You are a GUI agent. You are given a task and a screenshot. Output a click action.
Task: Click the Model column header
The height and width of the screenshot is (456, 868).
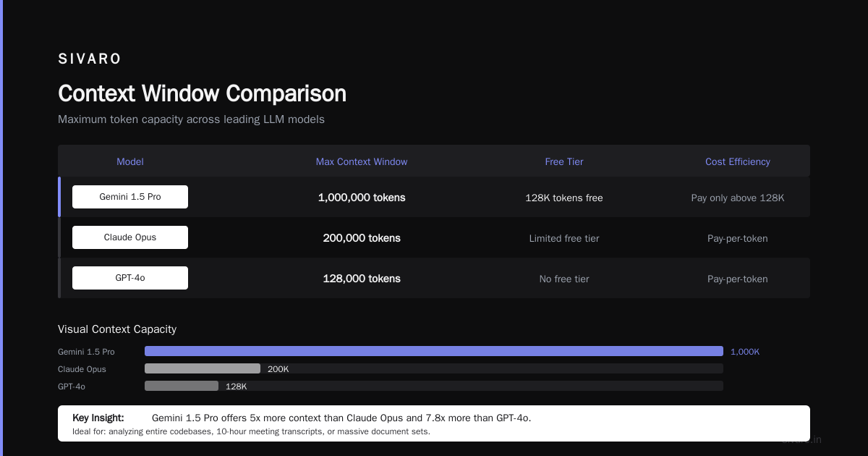pyautogui.click(x=130, y=162)
